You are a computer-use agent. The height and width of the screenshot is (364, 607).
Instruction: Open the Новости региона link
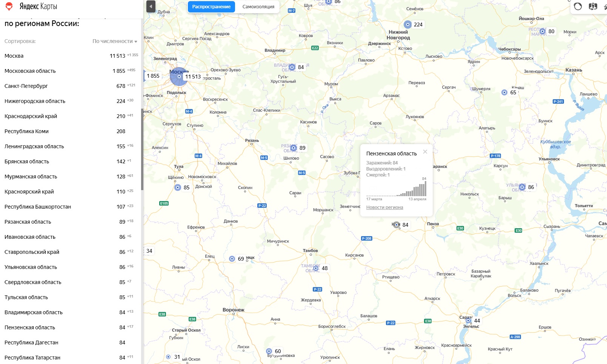[384, 207]
